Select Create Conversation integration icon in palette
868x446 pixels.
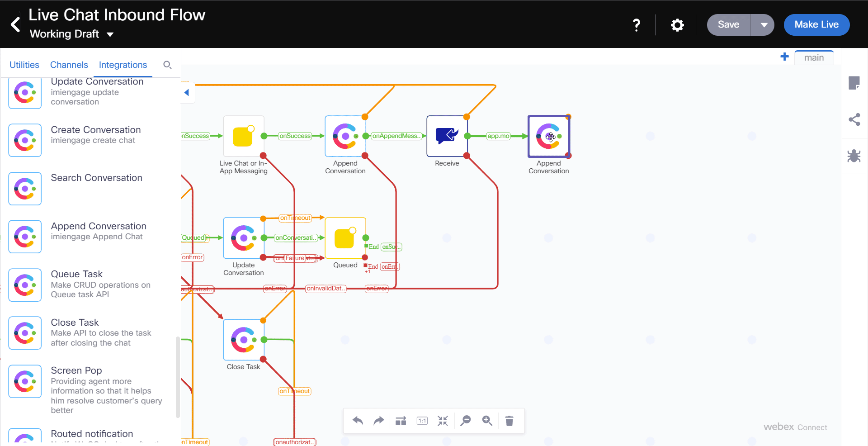[x=25, y=140]
